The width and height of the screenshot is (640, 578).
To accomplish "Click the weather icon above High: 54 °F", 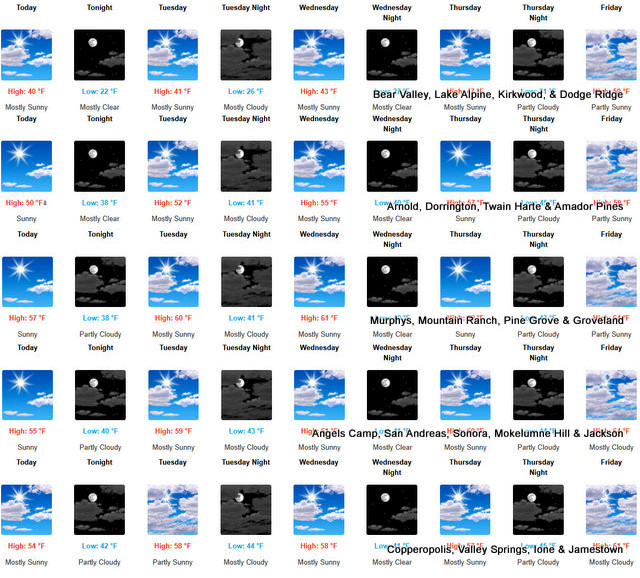I will (x=27, y=510).
